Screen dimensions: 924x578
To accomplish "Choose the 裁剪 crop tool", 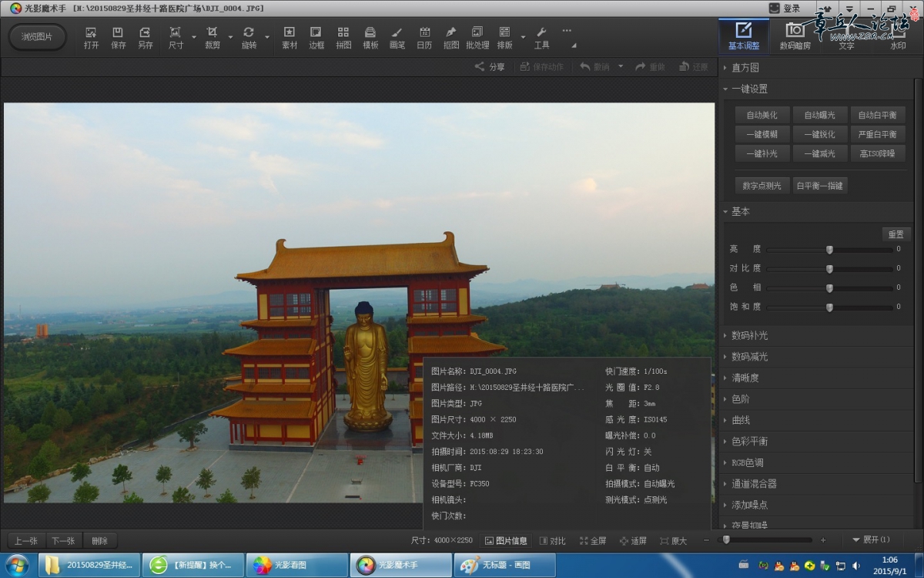I will tap(212, 38).
